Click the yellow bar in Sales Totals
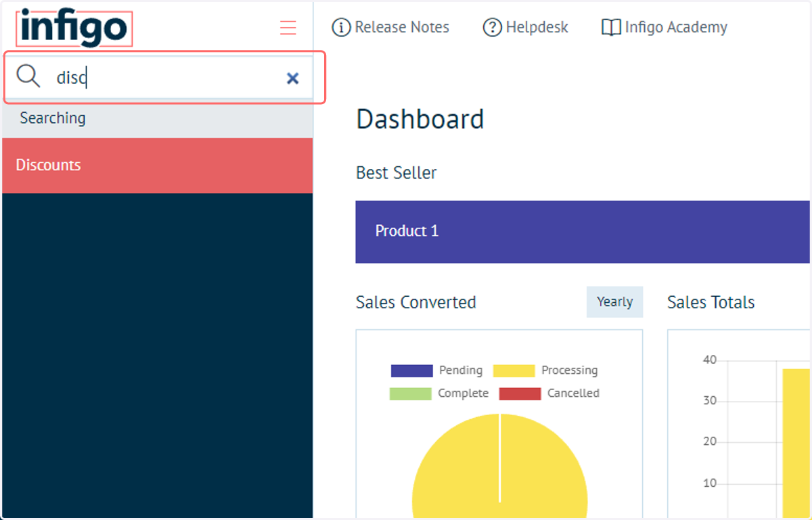The image size is (812, 520). coord(796,443)
